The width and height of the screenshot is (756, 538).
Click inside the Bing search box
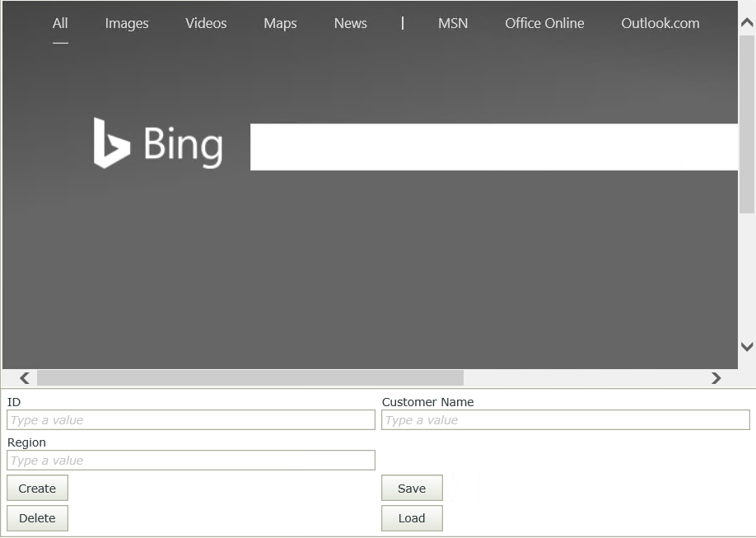493,147
